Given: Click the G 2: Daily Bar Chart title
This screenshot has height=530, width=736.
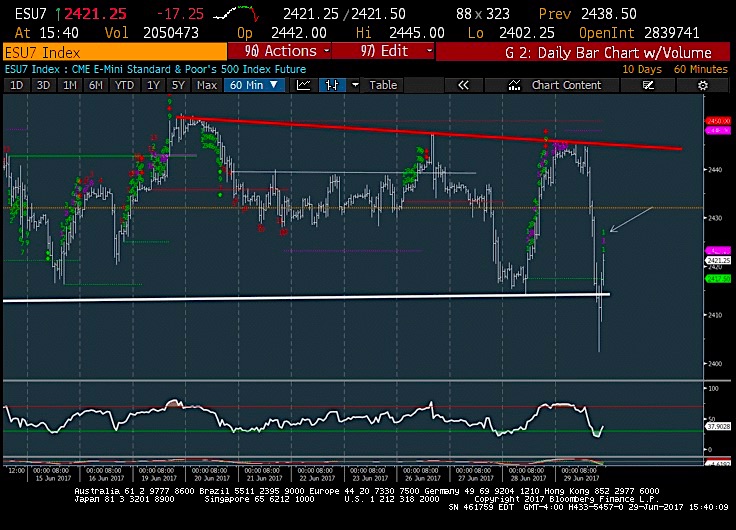Looking at the screenshot, I should click(608, 53).
